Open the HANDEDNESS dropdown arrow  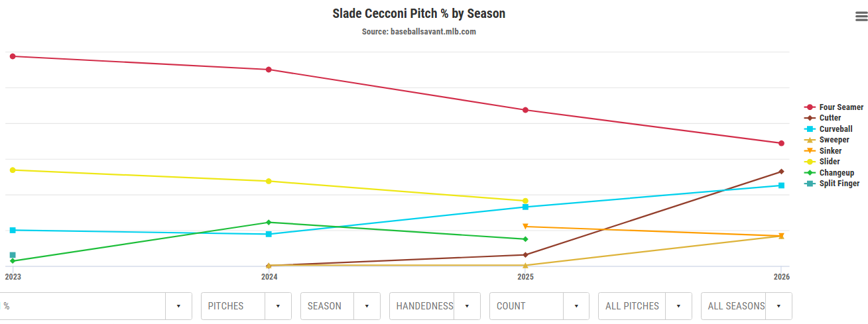pos(467,306)
